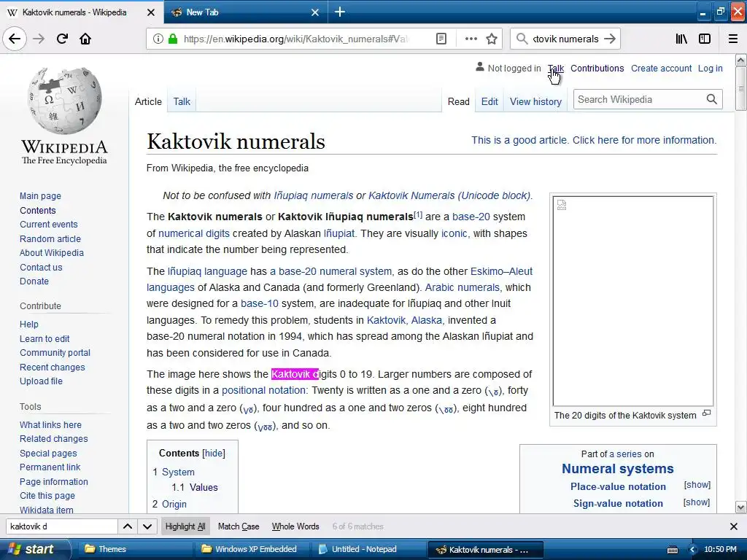Toggle Whole Words option
This screenshot has width=747, height=560.
(x=295, y=526)
